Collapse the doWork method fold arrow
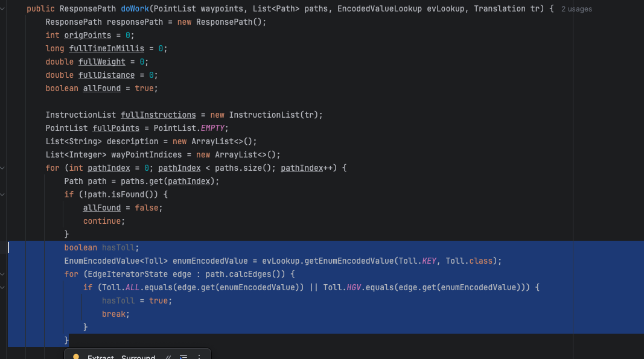Image resolution: width=644 pixels, height=359 pixels. tap(2, 8)
